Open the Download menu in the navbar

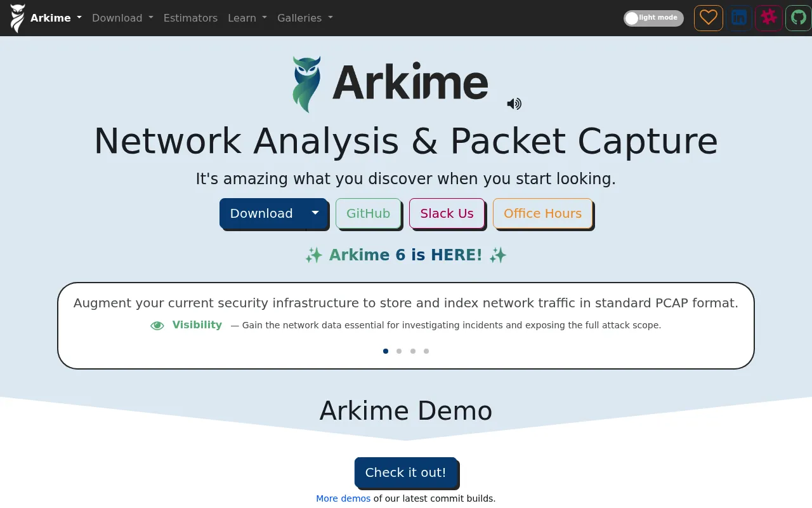coord(122,18)
